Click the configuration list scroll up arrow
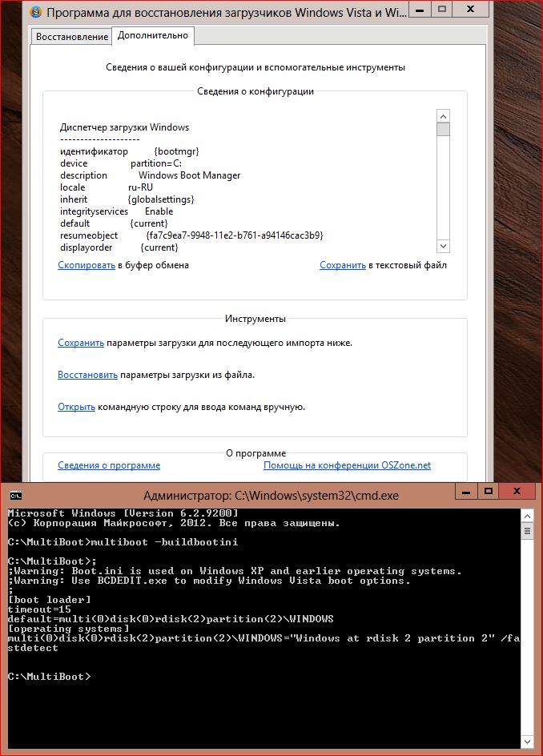 click(x=443, y=115)
